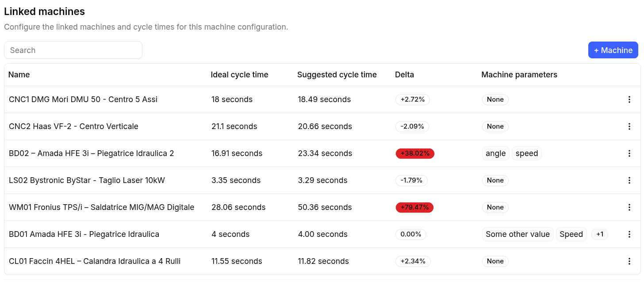Sort by the Delta column header
644x282 pixels.
pos(404,75)
